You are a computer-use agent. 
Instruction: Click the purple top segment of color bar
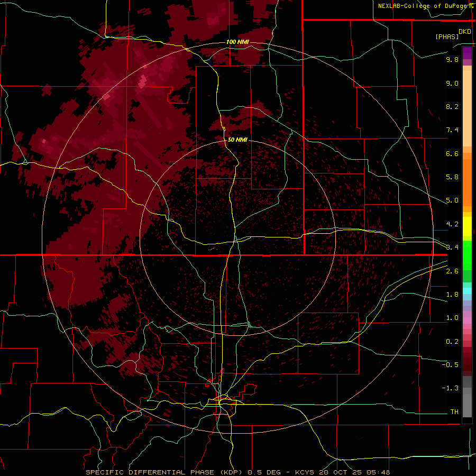click(x=467, y=53)
